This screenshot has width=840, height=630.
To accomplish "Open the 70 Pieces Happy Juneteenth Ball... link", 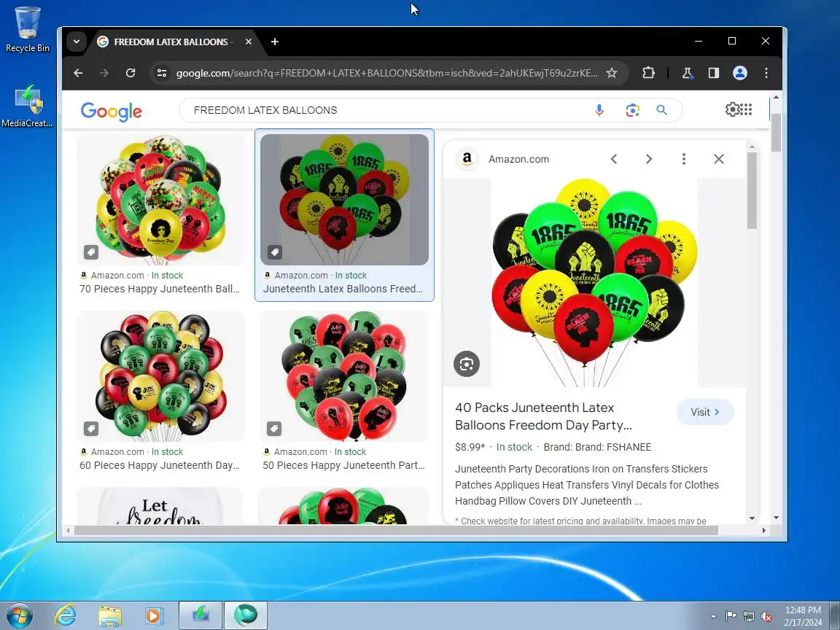I will click(160, 289).
